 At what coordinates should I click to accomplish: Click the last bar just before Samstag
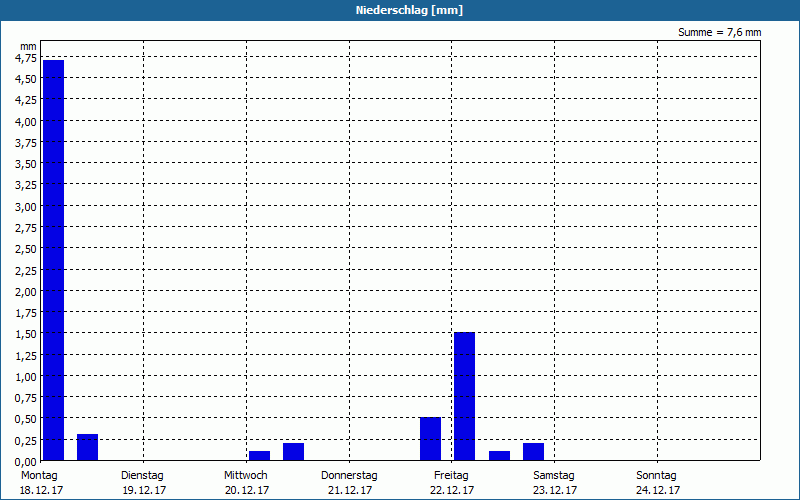(x=533, y=452)
